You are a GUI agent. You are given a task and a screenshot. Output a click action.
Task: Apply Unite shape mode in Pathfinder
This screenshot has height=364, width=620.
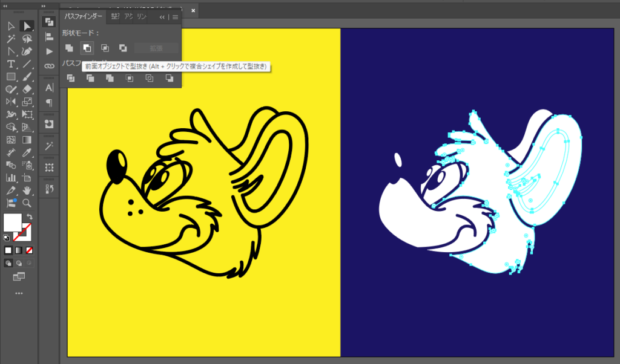(69, 48)
